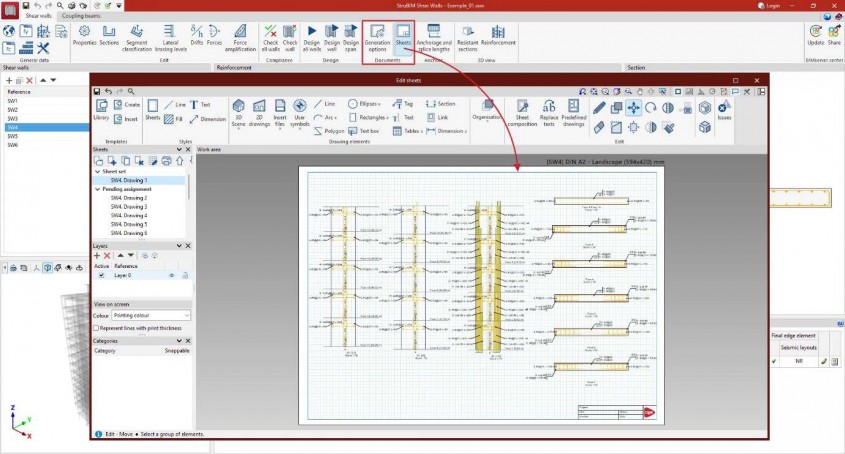This screenshot has height=454, width=845.
Task: Select SW4 Drawing 1 sheet
Action: coord(129,180)
